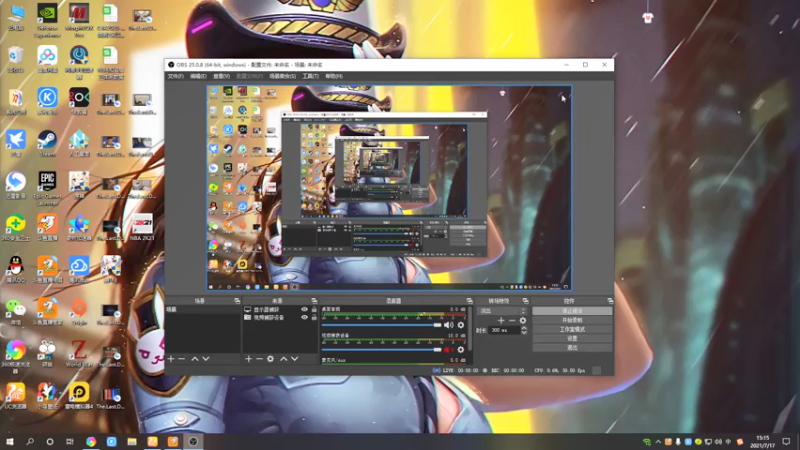Open the Edit menu in OBS
Viewport: 800px width, 450px height.
[198, 76]
